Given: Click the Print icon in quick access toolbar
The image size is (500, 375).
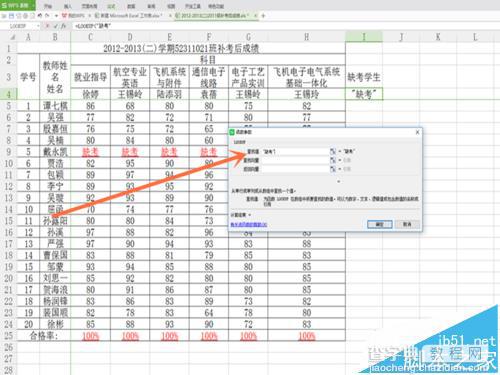Looking at the screenshot, I should [26, 16].
